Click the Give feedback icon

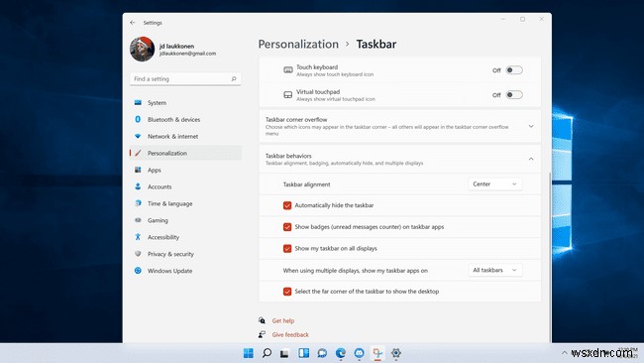point(262,334)
